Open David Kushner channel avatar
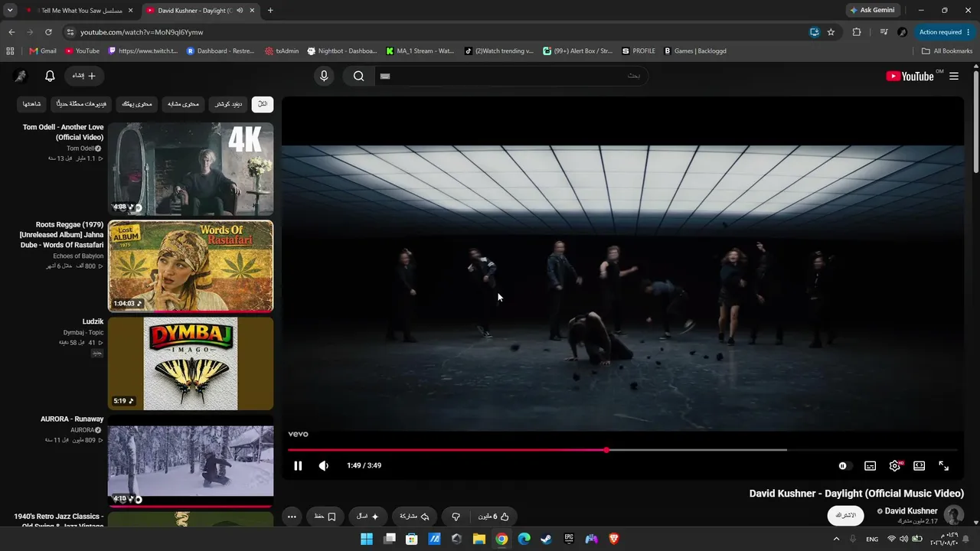The image size is (980, 551). click(x=953, y=515)
